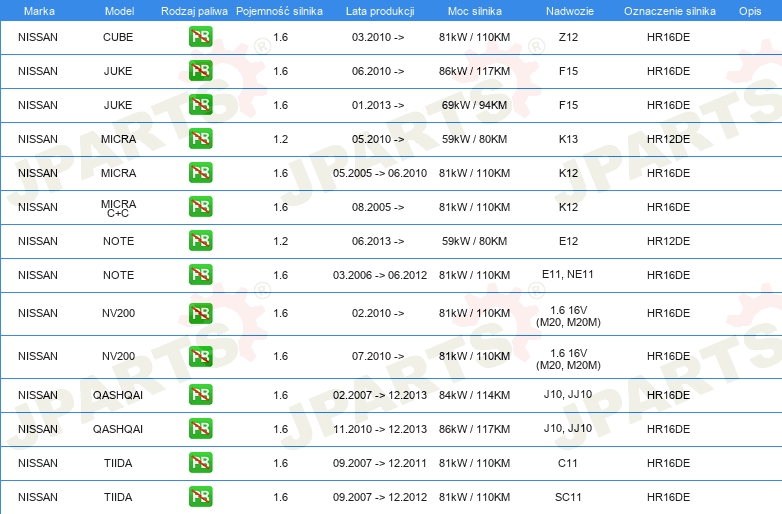Click 09.2007 -> 12.2011 date range

tap(380, 463)
